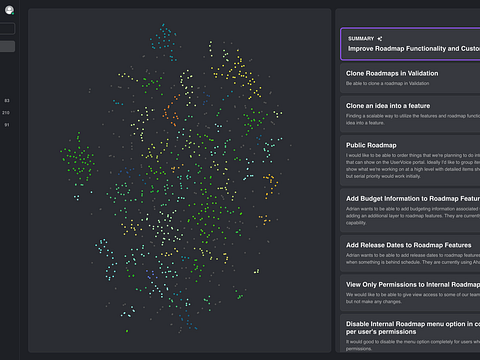Open the Clone Roadmaps in Validation card
This screenshot has width=480, height=360.
pos(410,78)
